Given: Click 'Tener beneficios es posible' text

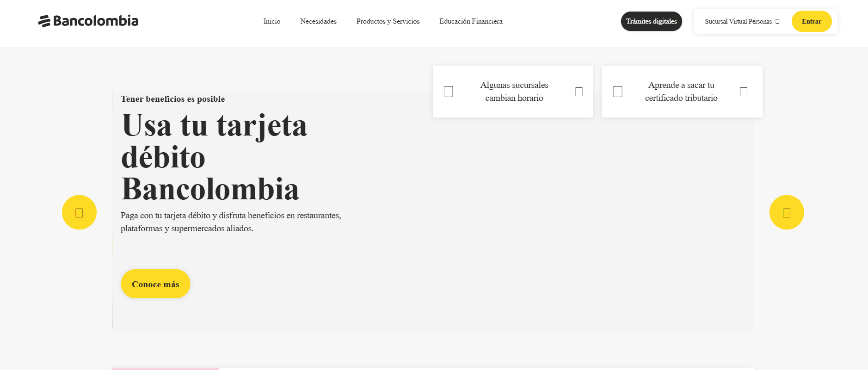Looking at the screenshot, I should 173,99.
